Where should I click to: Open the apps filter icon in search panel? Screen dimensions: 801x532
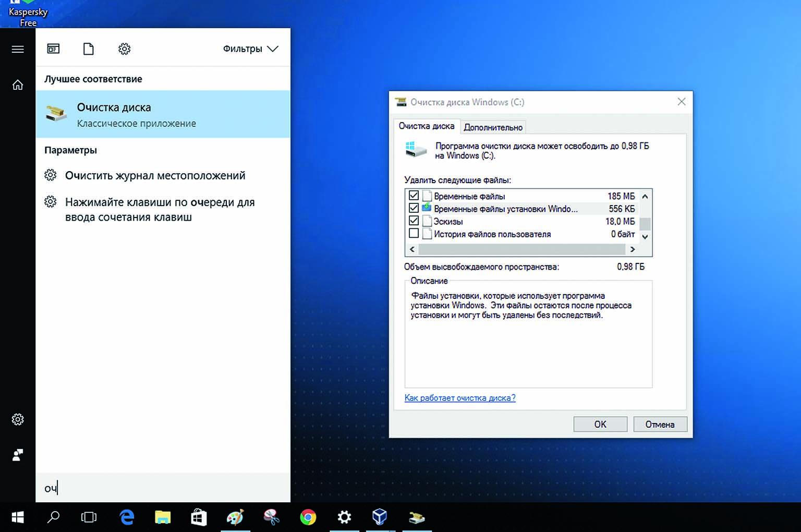point(53,49)
